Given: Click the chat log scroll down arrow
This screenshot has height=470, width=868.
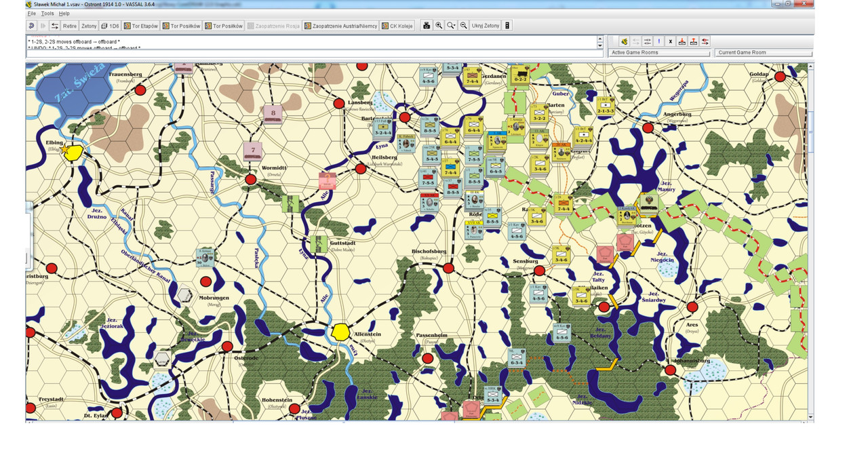Looking at the screenshot, I should [599, 47].
